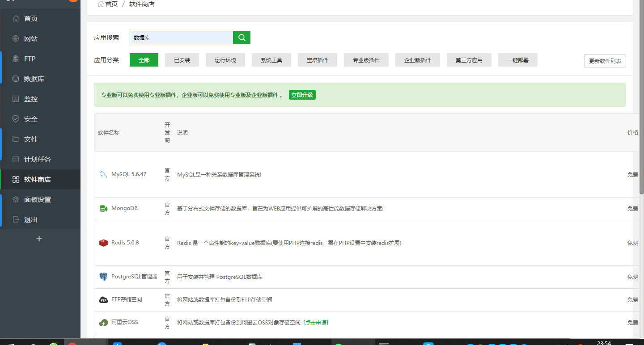The image size is (644, 345).
Task: Open the 首页 home icon in sidebar
Action: click(16, 19)
